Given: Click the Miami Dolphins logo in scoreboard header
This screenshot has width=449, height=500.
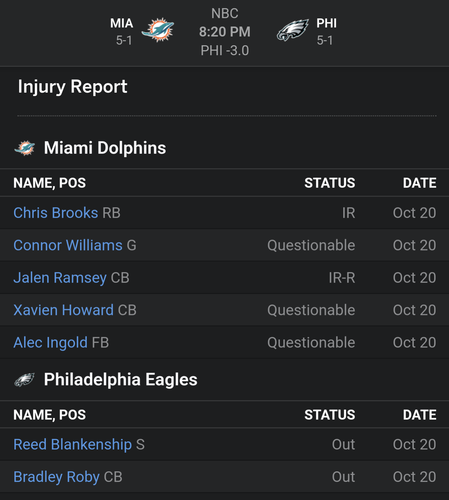Looking at the screenshot, I should [x=158, y=30].
